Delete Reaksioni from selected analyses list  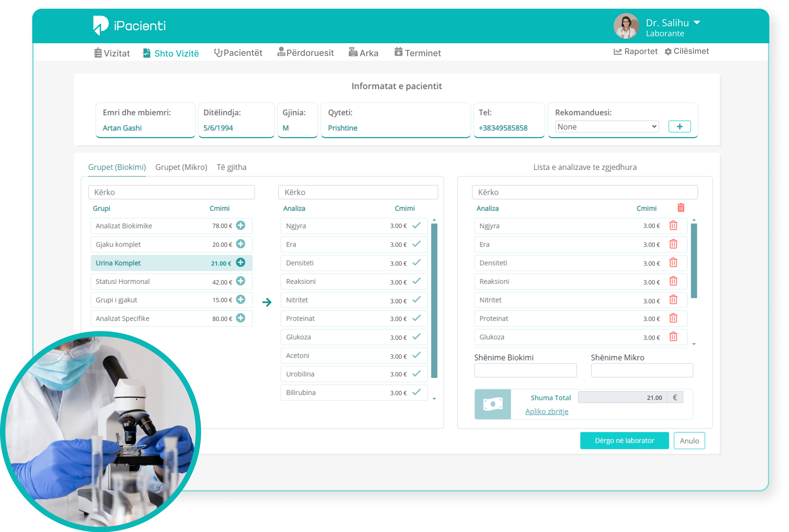click(x=673, y=281)
